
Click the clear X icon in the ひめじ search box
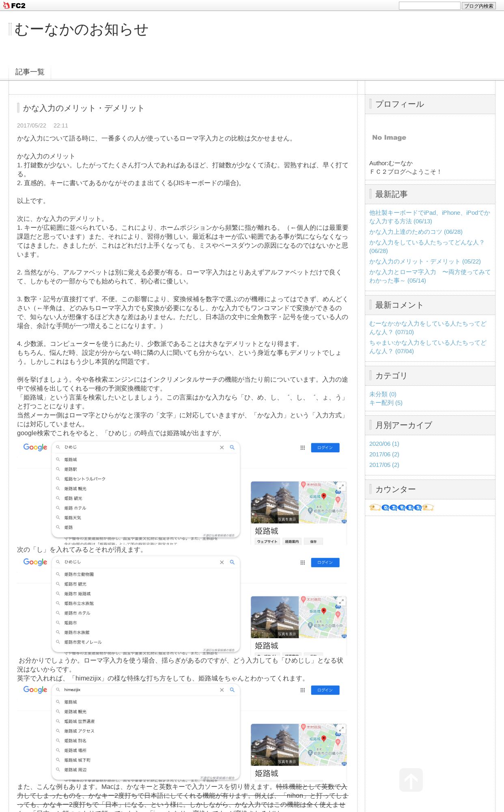222,447
